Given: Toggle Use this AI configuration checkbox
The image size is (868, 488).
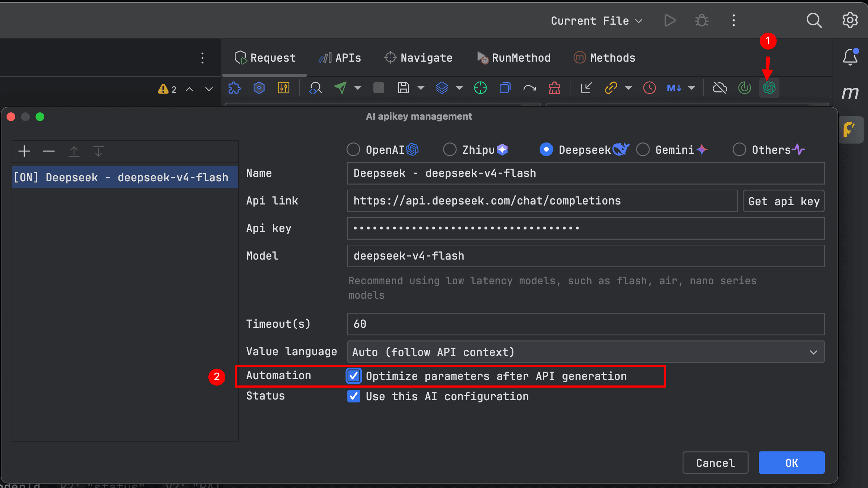Looking at the screenshot, I should 354,396.
